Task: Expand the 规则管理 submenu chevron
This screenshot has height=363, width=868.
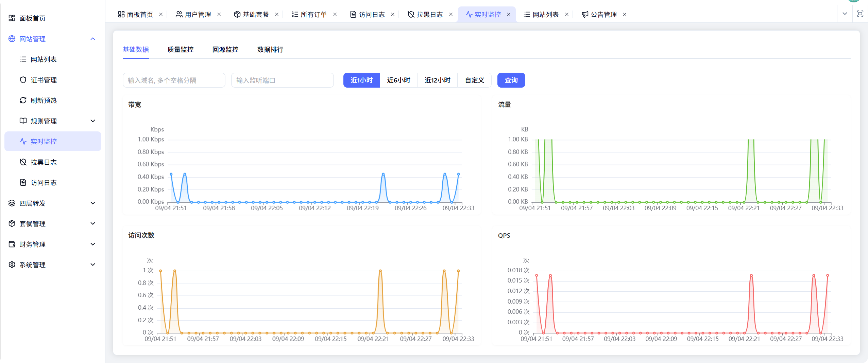Action: [93, 121]
